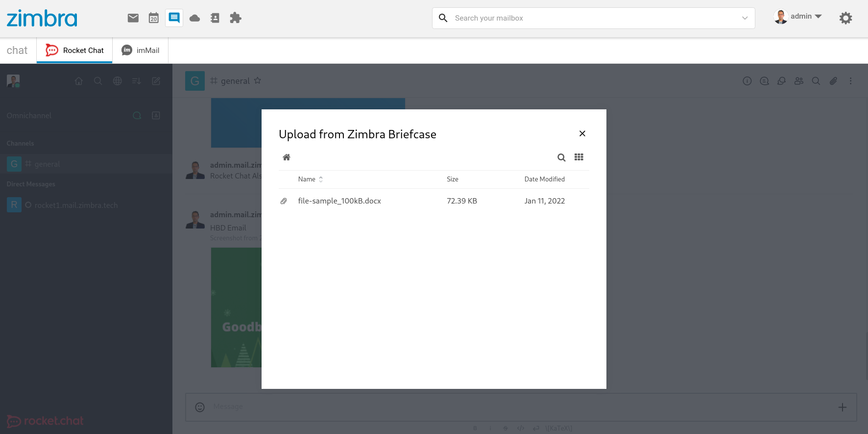Sort files by Name column
868x434 pixels.
click(311, 179)
